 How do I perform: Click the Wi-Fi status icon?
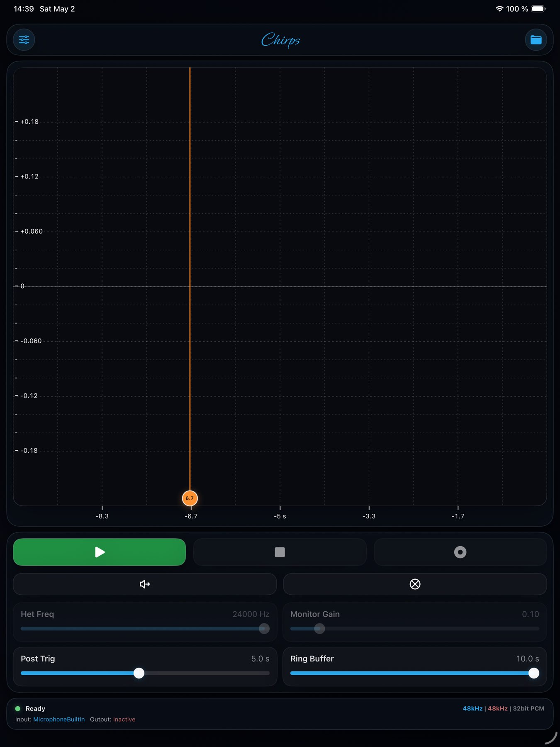click(499, 9)
